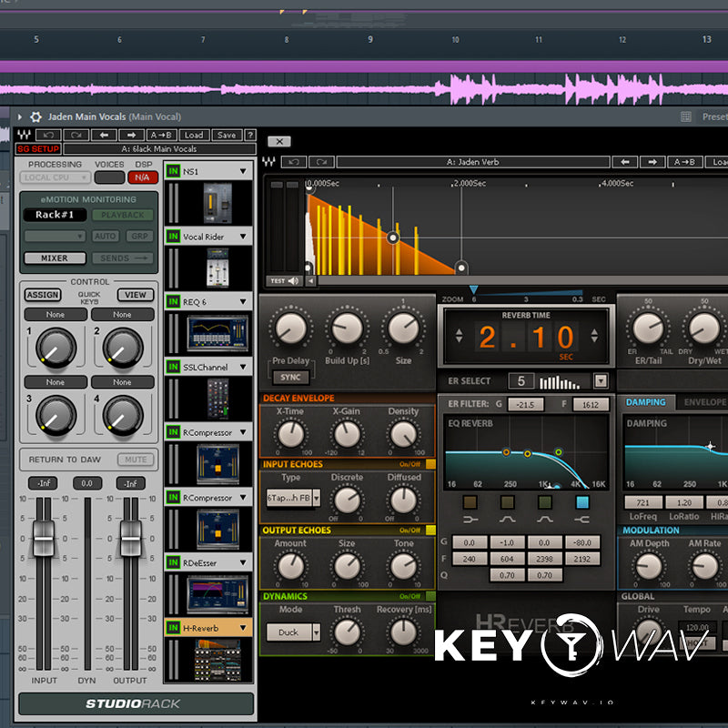Bypass SSLChannel with its IN button
This screenshot has height=728, width=728.
[x=173, y=367]
